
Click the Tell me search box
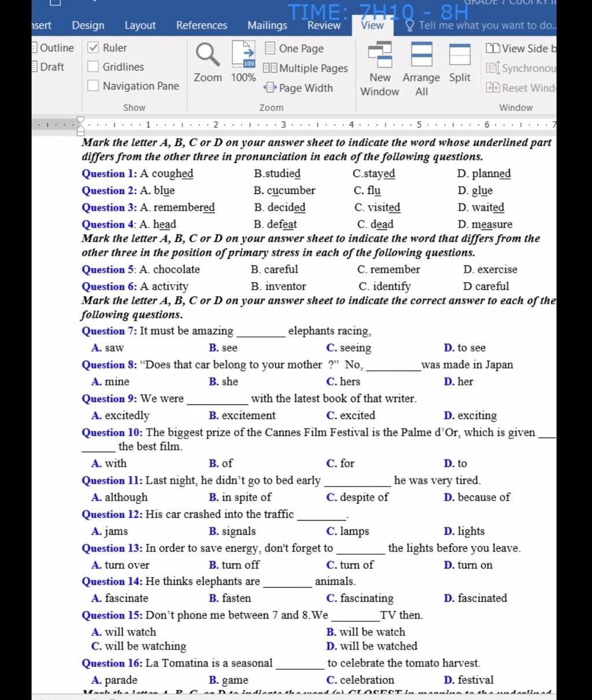click(480, 25)
